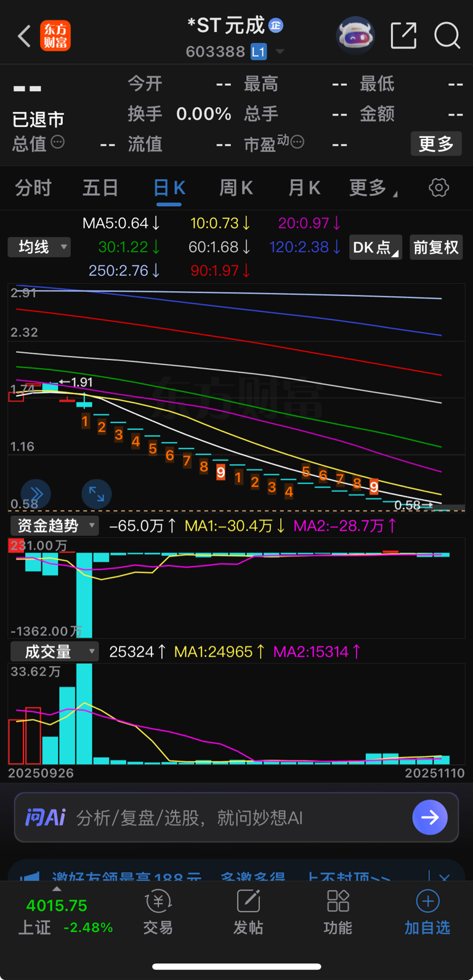
Task: Tap the MA 250:2.76 value
Action: pyautogui.click(x=124, y=270)
